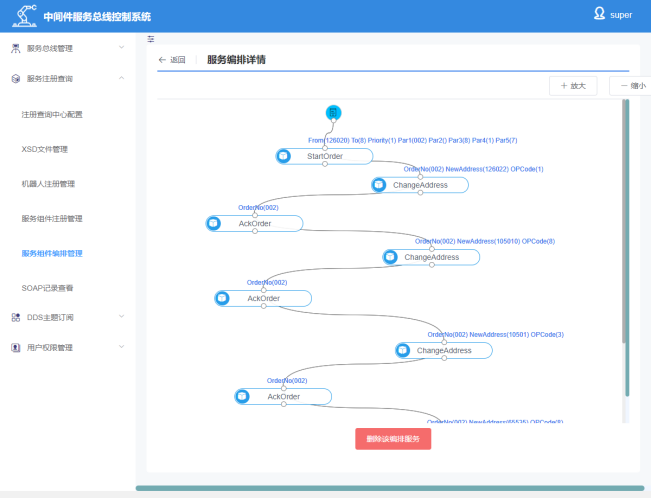Click the horizontal scrollbar at the bottom
The image size is (651, 498).
tap(390, 489)
